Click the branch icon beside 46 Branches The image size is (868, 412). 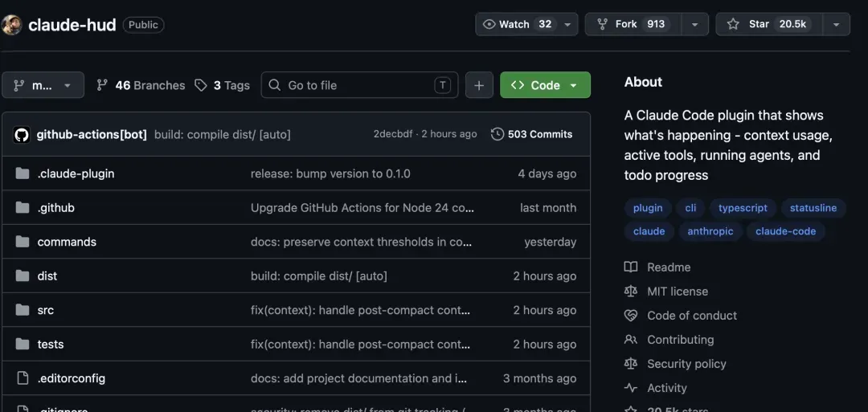tap(102, 85)
